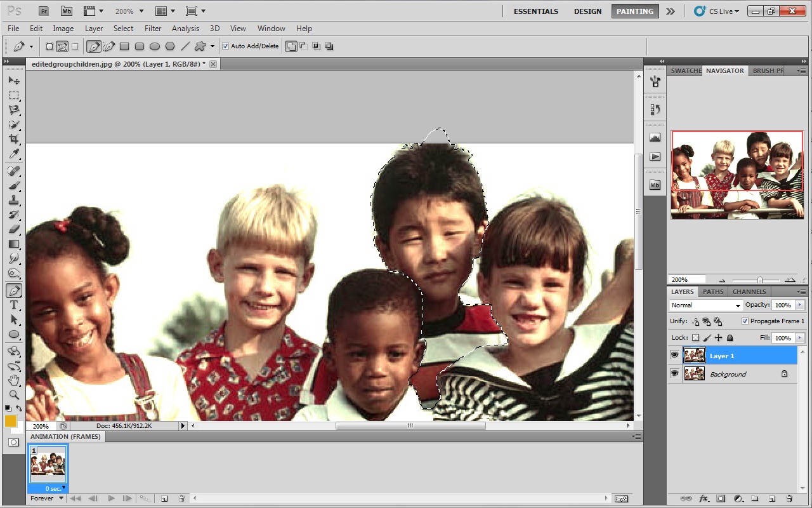This screenshot has width=812, height=508.
Task: Open the Select menu
Action: point(124,29)
